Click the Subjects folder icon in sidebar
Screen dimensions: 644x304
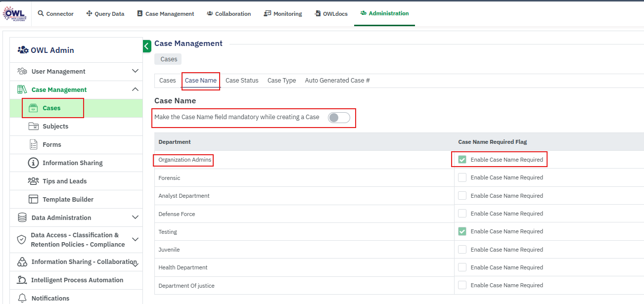click(x=33, y=126)
